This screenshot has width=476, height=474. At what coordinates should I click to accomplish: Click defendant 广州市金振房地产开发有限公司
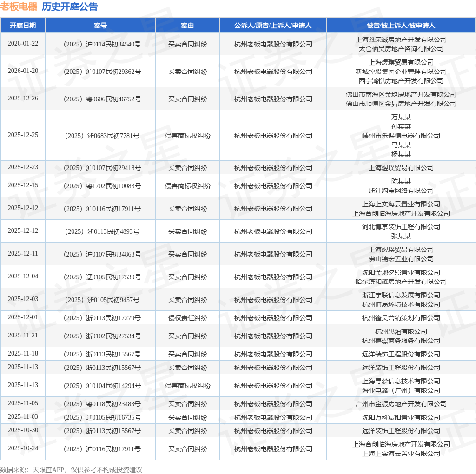pyautogui.click(x=401, y=404)
